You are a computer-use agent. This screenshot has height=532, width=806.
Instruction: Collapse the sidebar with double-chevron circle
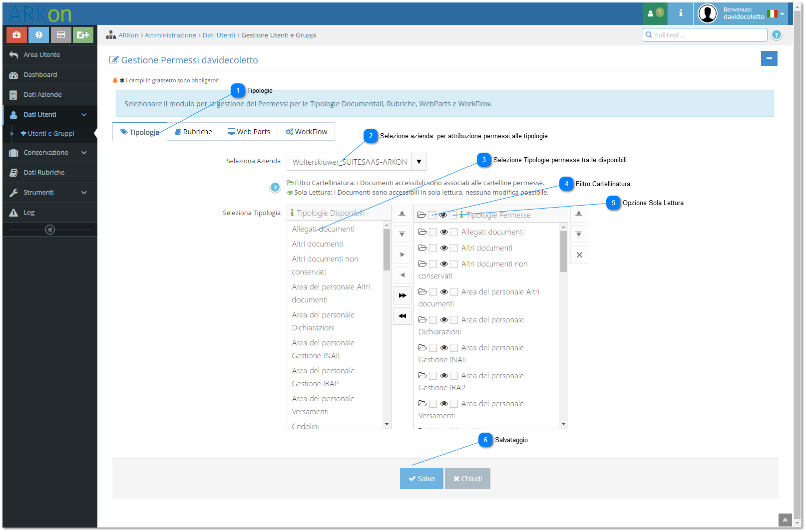tap(50, 230)
